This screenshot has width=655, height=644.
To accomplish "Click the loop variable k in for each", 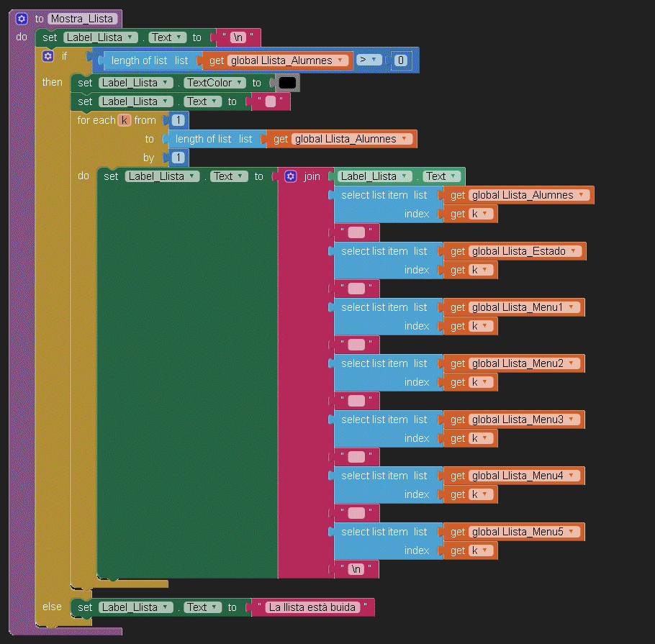I will (x=125, y=120).
